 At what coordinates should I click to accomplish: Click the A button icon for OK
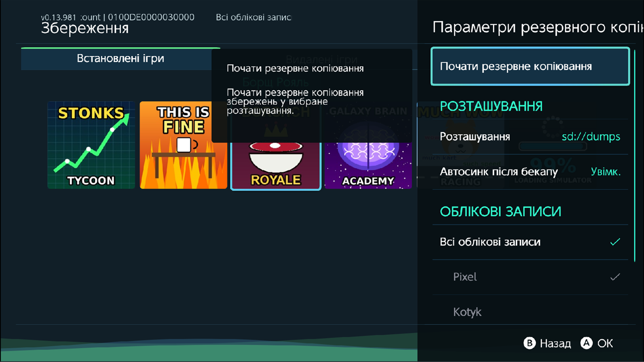(587, 343)
